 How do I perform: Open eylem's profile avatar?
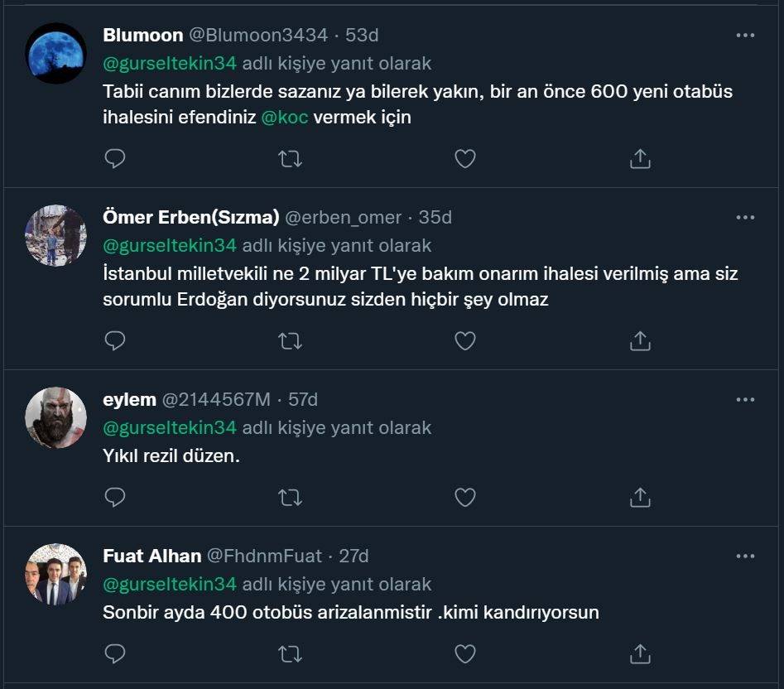coord(56,417)
